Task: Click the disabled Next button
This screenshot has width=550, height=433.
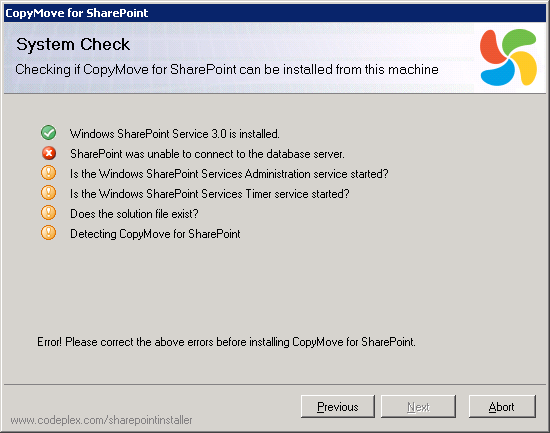Action: tap(418, 406)
